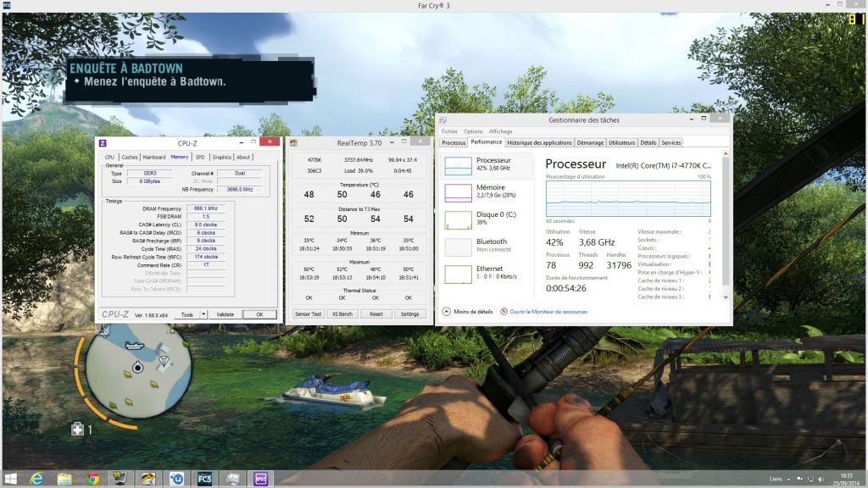Select the Bluetooth performance entry

487,246
